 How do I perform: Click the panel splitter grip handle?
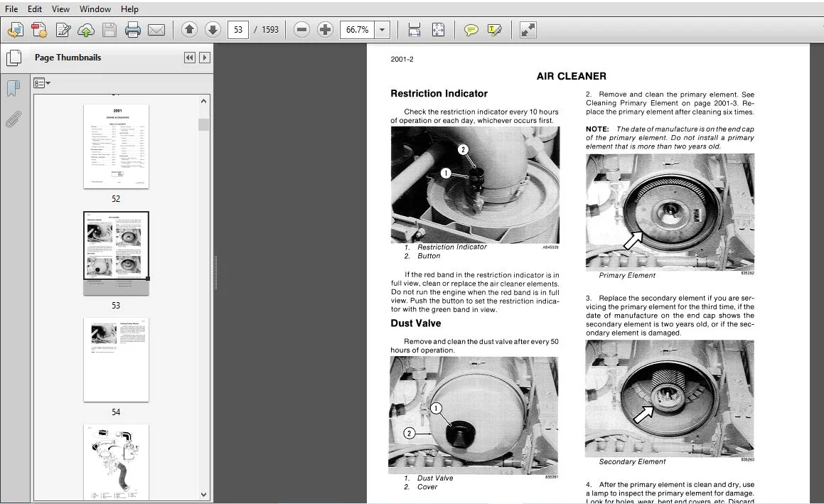coord(215,273)
